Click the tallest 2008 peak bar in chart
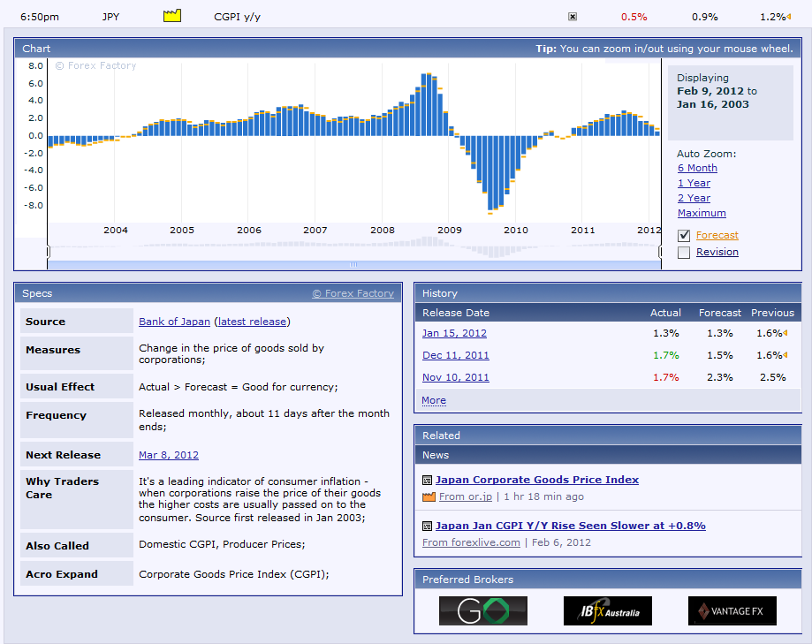 pyautogui.click(x=429, y=104)
